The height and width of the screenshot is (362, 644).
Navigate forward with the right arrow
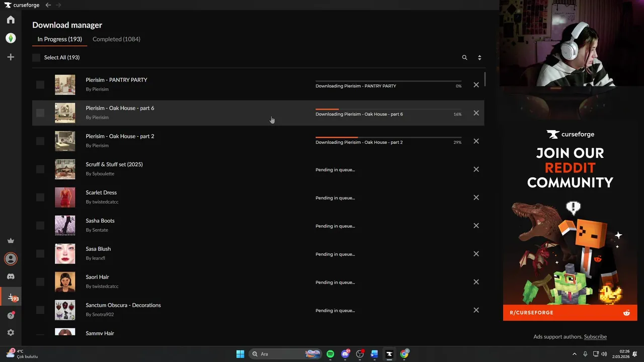point(59,5)
